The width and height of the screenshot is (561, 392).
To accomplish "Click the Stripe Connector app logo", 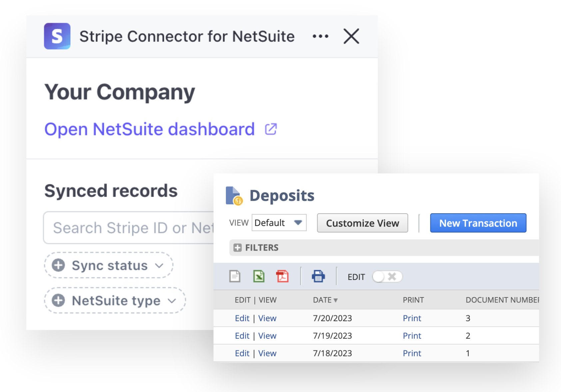I will click(x=57, y=36).
